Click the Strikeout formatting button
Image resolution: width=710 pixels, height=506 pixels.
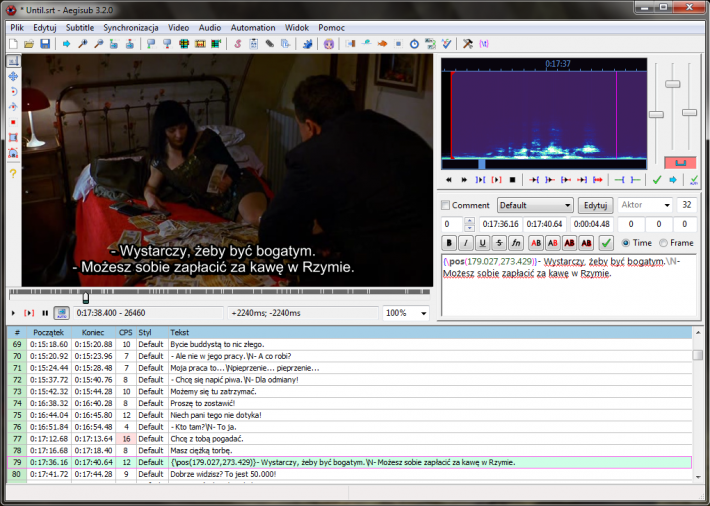click(499, 243)
